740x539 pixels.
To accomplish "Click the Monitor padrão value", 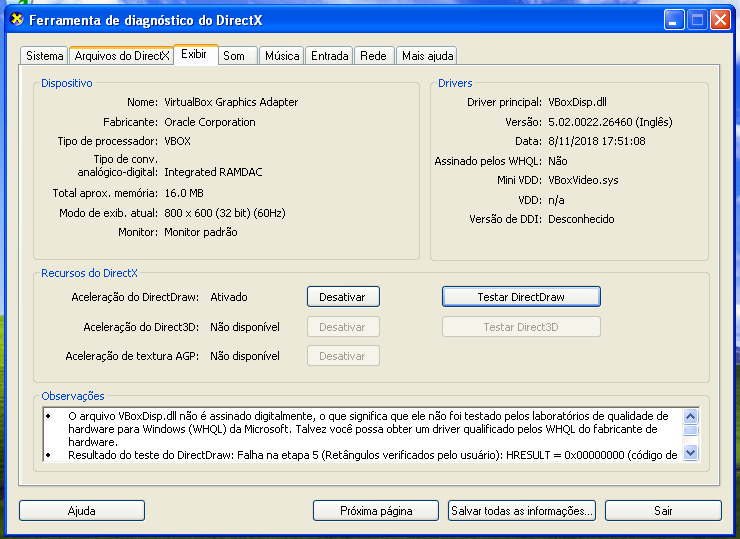I will tap(201, 232).
